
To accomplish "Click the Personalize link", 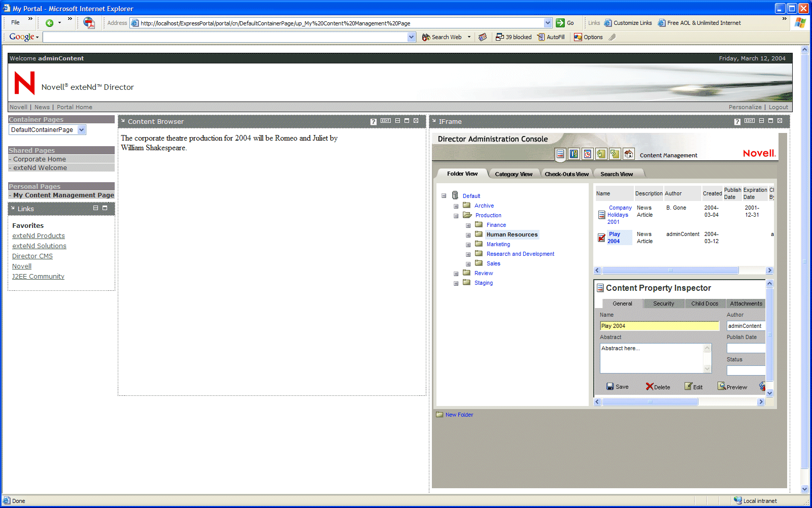I will tap(745, 107).
